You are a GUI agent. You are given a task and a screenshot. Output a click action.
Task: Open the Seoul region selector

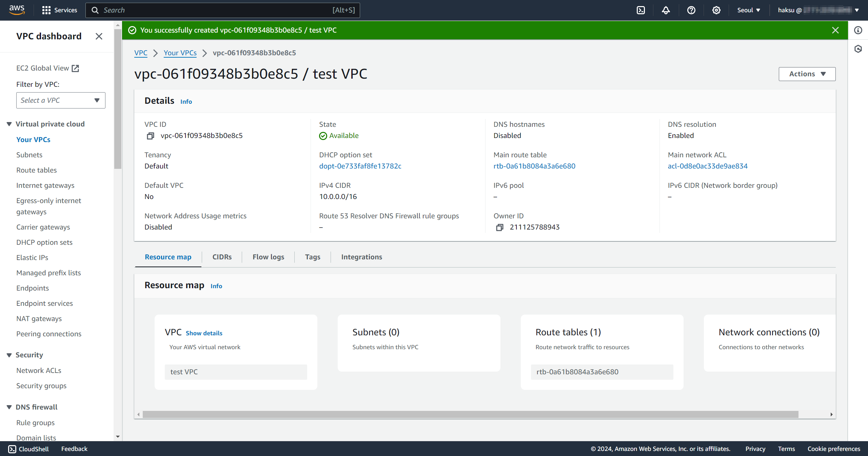click(748, 10)
